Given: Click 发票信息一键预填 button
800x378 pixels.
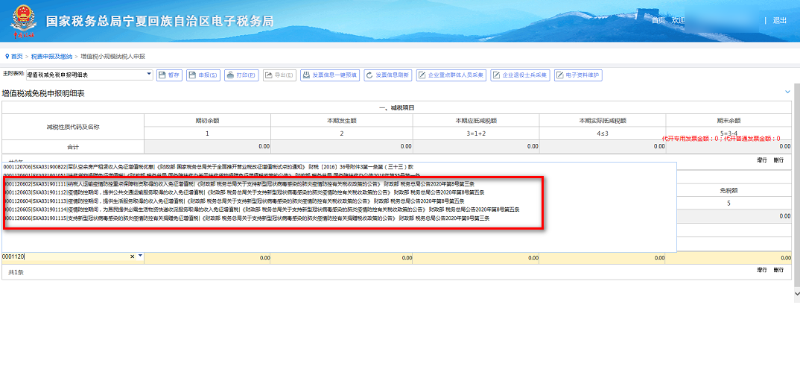Looking at the screenshot, I should 330,75.
